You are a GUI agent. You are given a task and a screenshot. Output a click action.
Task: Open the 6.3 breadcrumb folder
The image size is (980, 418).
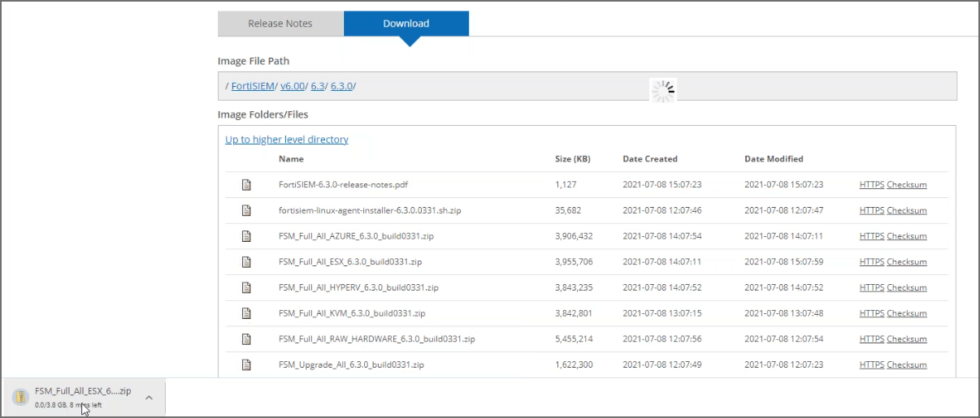(317, 86)
